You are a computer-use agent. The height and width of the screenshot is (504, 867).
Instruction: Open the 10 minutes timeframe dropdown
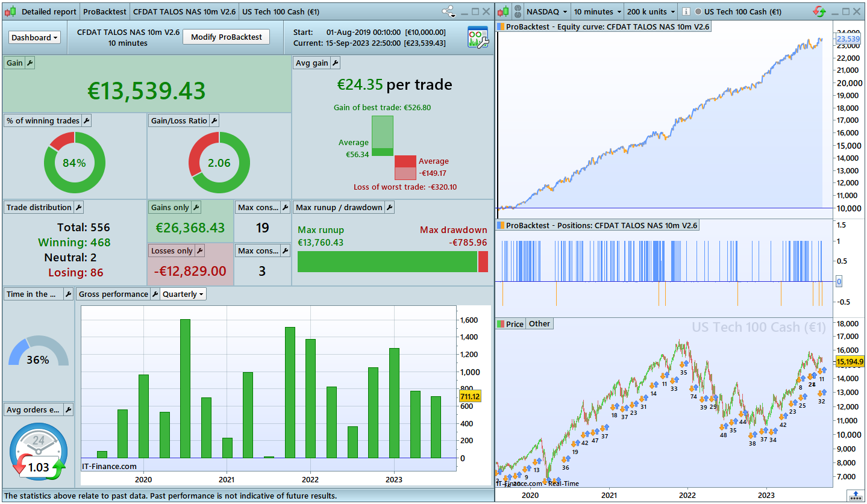pos(597,11)
